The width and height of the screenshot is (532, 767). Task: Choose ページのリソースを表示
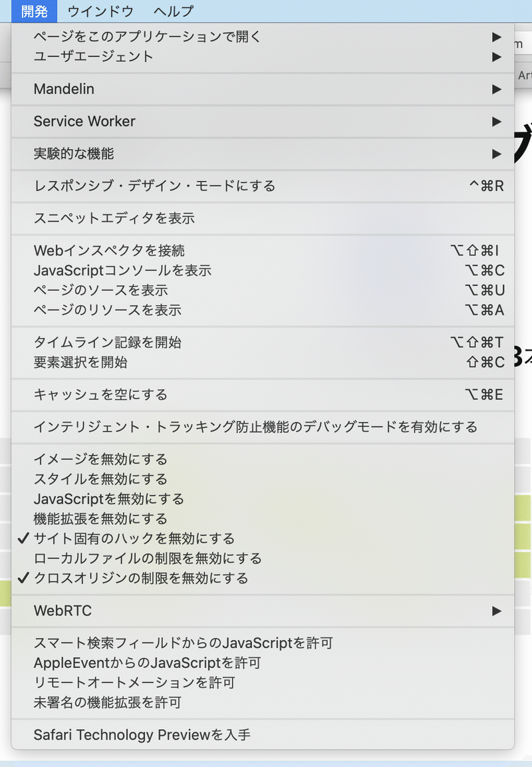pyautogui.click(x=263, y=310)
